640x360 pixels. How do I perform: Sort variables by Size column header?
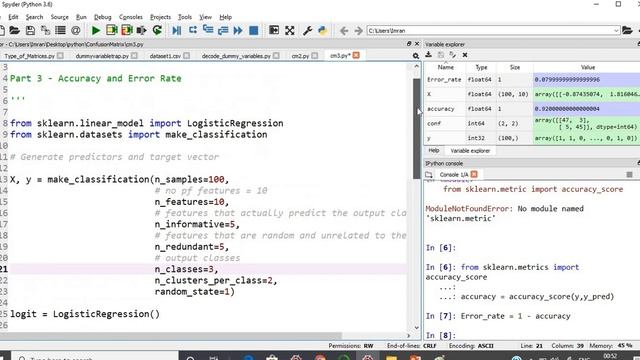point(515,67)
